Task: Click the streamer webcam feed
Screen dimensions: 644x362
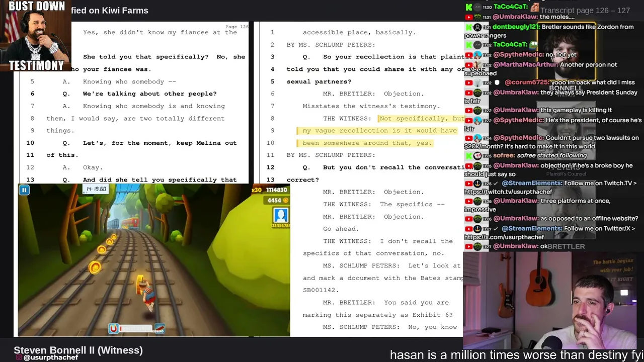Action: (553, 300)
